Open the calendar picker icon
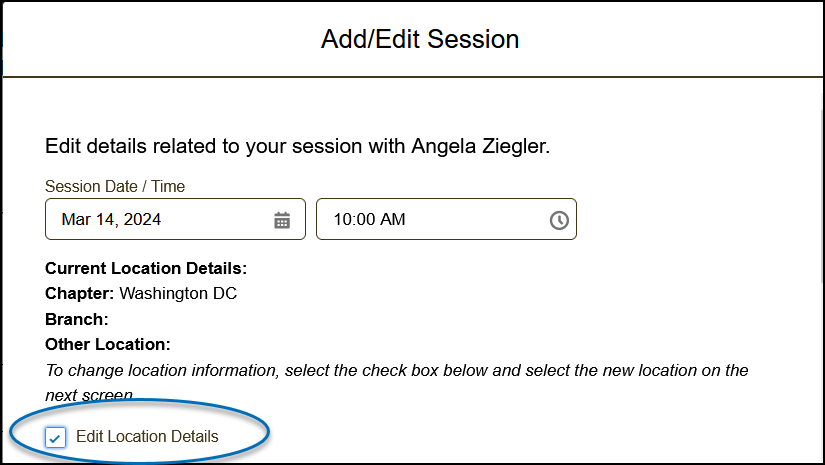This screenshot has width=825, height=465. point(282,220)
